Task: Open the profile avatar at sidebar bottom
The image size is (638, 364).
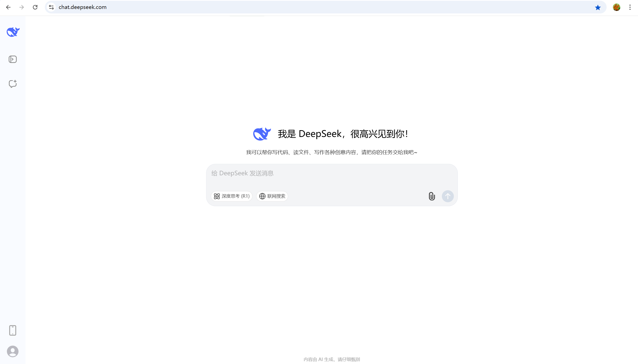Action: 13,351
